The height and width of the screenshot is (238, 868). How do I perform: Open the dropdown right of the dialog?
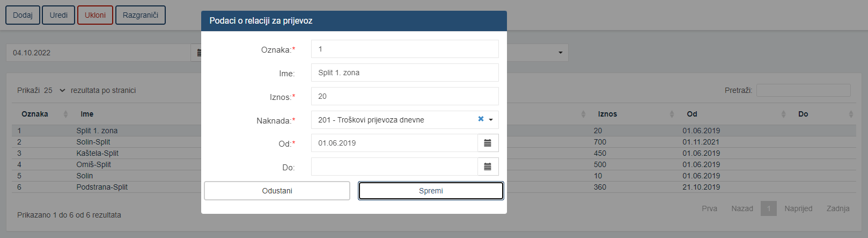tap(560, 53)
